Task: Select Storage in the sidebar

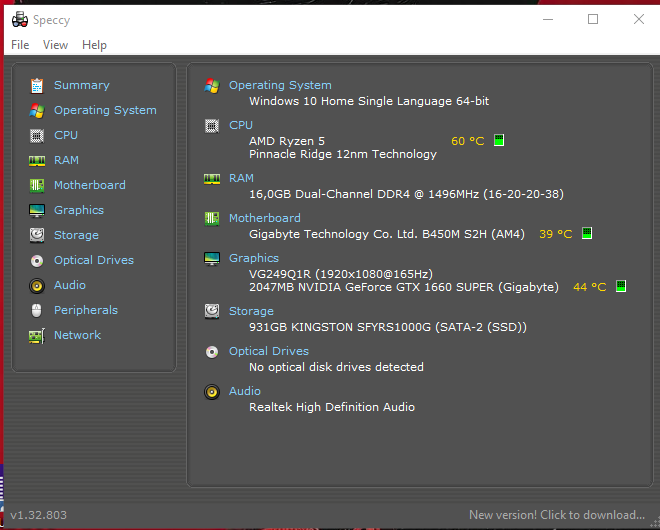Action: pos(76,235)
